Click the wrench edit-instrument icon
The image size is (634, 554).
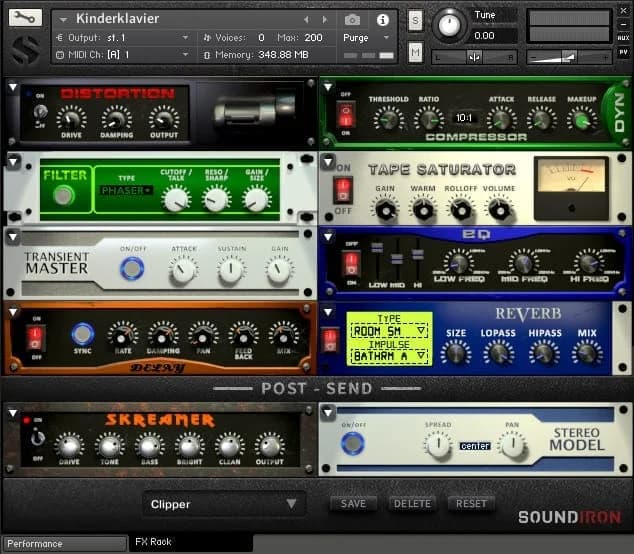pyautogui.click(x=25, y=18)
